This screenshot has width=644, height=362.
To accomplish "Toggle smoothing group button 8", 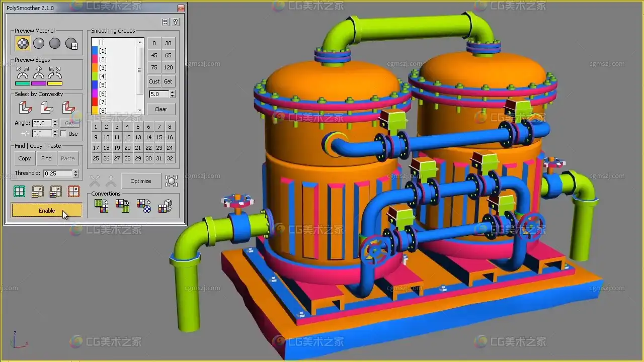I will tap(170, 127).
